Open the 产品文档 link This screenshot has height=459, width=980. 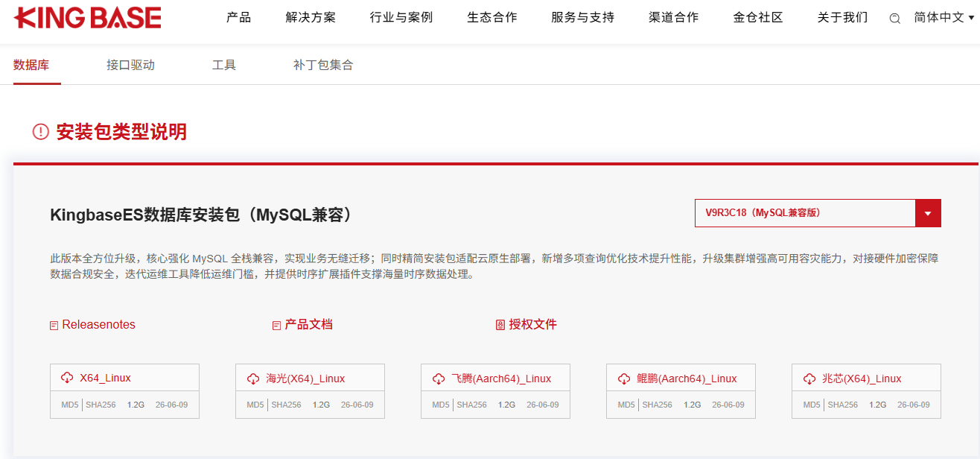coord(309,325)
